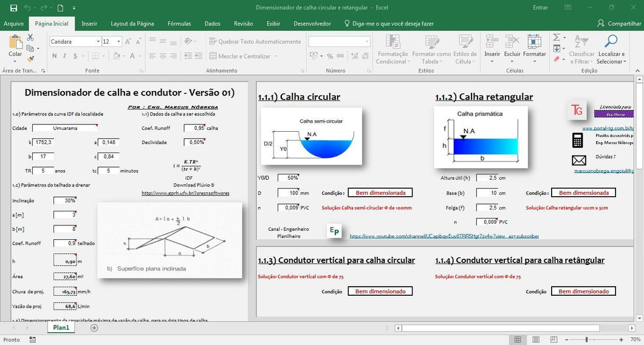Click the fill color bucket icon
Image resolution: width=644 pixels, height=345 pixels.
(116, 56)
